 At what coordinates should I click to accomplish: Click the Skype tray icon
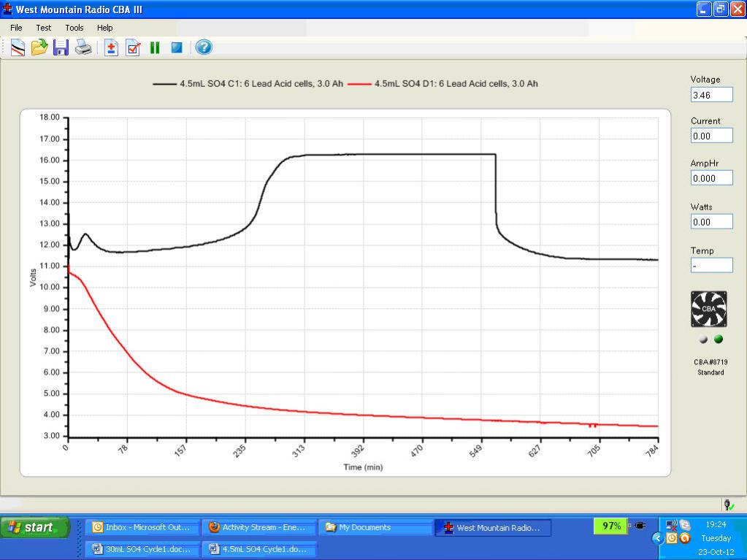(x=685, y=525)
